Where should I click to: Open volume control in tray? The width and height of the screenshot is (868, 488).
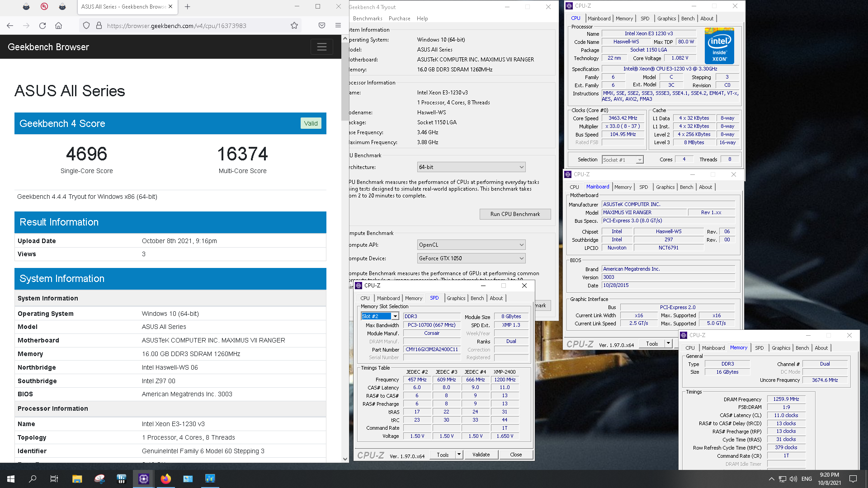(793, 479)
